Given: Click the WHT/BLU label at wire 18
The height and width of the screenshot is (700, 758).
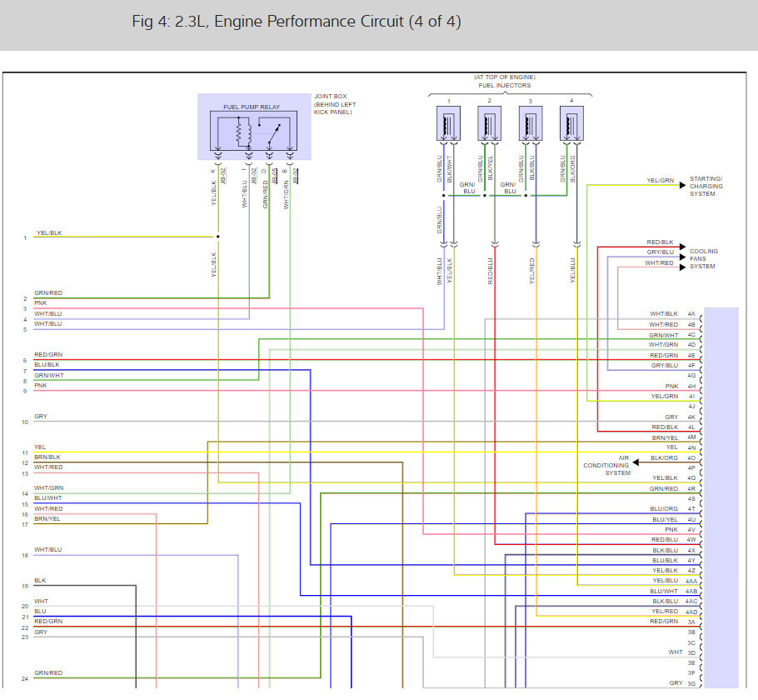Looking at the screenshot, I should (47, 549).
